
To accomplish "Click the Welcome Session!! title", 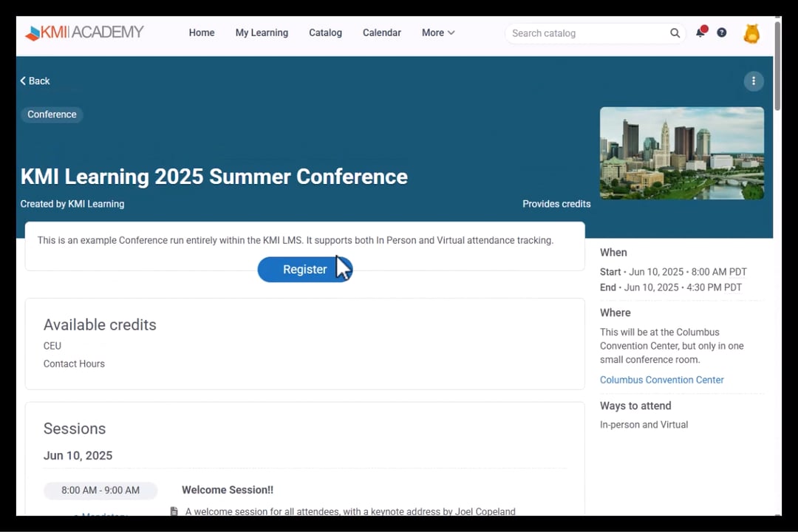I will coord(228,490).
